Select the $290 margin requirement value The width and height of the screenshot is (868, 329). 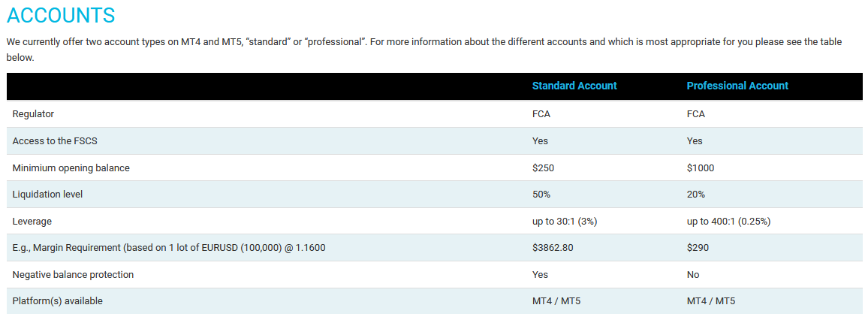click(698, 248)
